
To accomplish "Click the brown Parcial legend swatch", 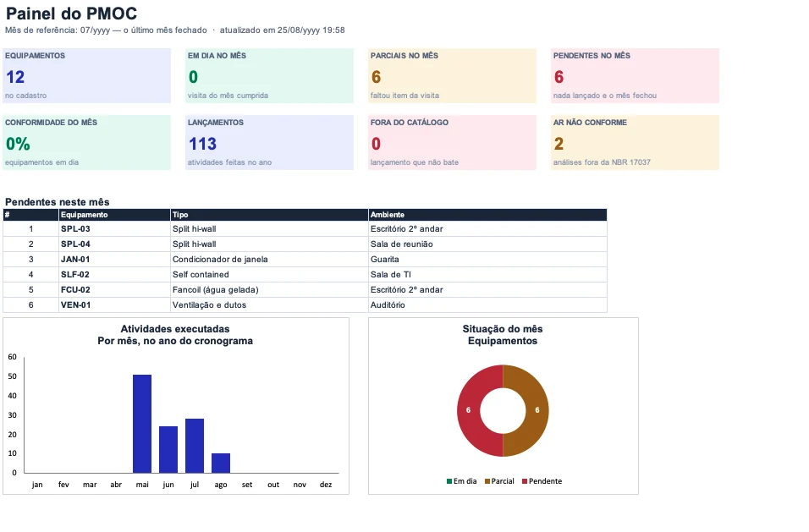I will 487,481.
